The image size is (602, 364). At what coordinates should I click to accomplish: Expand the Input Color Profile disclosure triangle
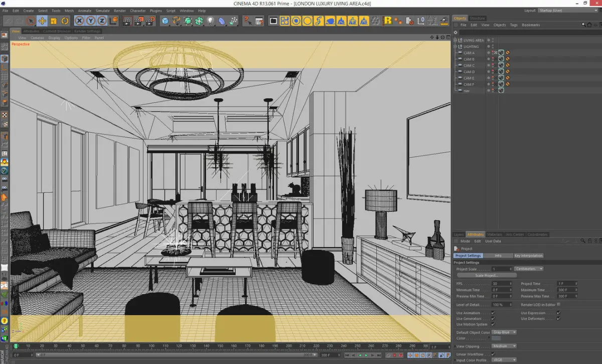click(455, 360)
